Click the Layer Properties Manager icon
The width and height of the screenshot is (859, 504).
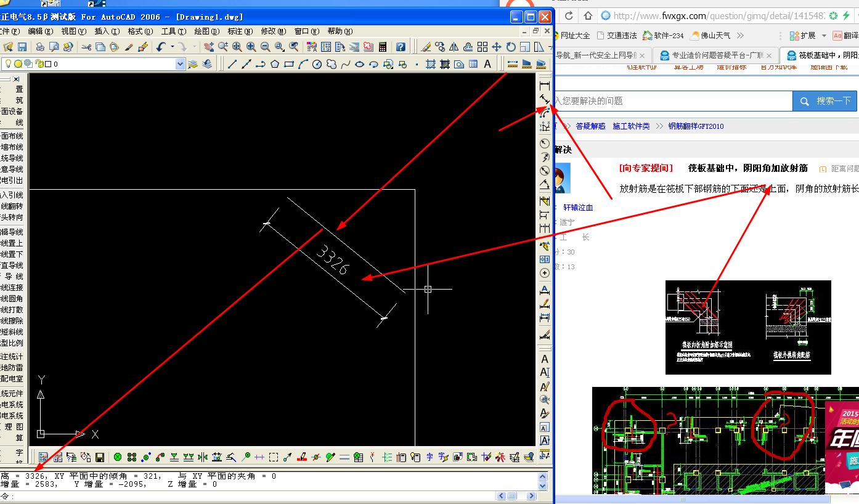193,63
